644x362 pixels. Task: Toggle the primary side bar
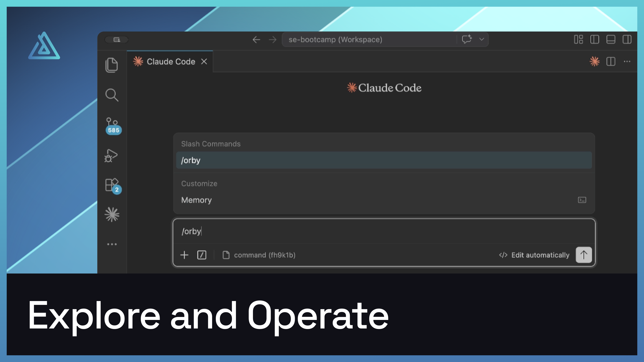pyautogui.click(x=595, y=40)
